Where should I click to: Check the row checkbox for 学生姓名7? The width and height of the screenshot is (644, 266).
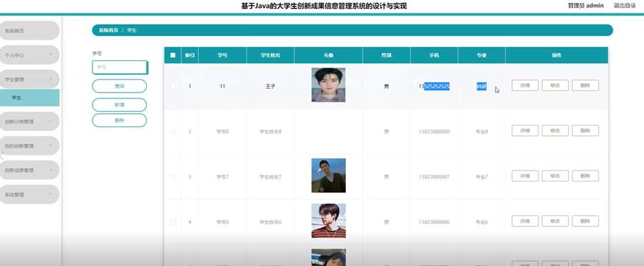(173, 177)
